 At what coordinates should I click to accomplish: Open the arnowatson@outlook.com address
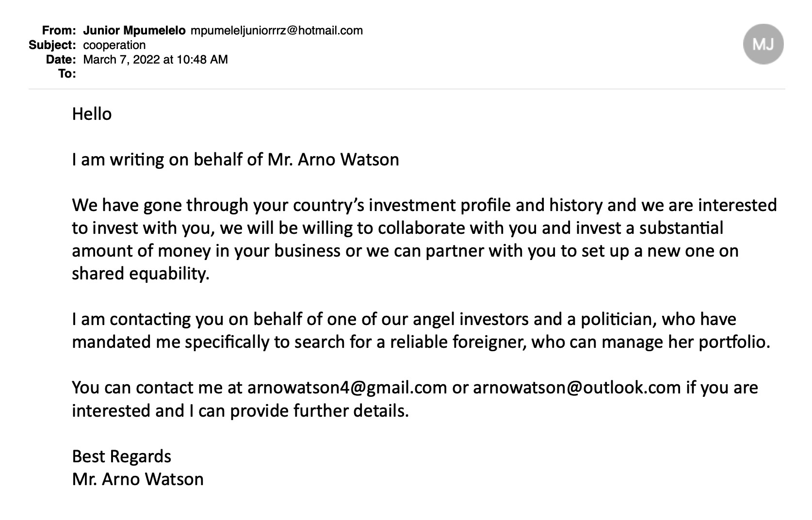pos(577,387)
